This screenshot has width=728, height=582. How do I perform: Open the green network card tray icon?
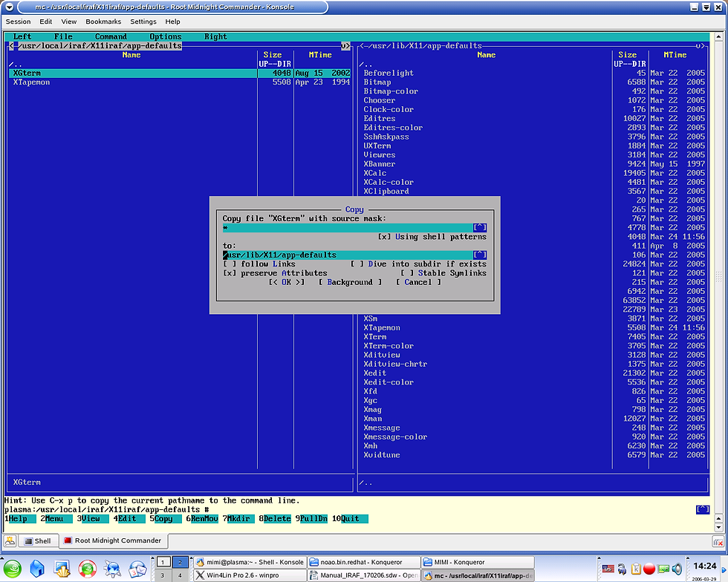pos(663,569)
